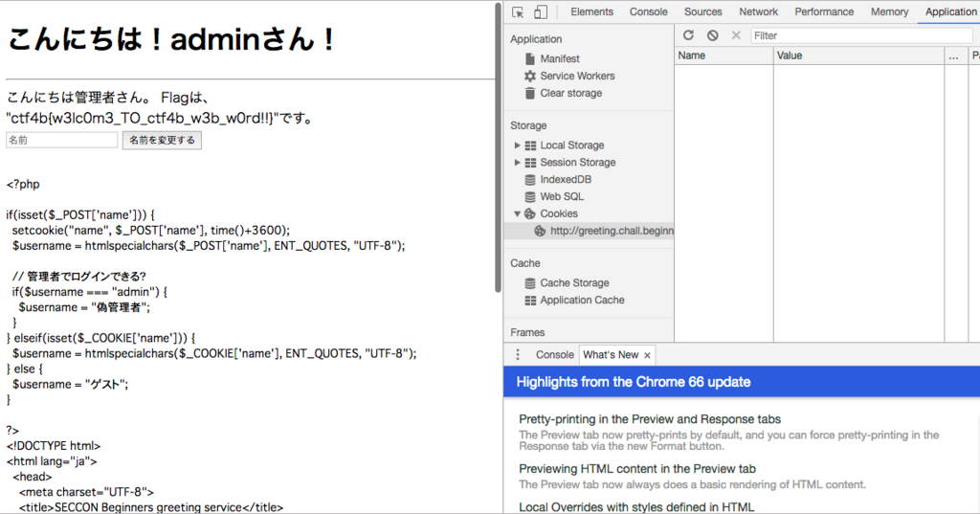Click the Cookies icon in Storage
Viewport: 980px width, 514px height.
tap(530, 213)
